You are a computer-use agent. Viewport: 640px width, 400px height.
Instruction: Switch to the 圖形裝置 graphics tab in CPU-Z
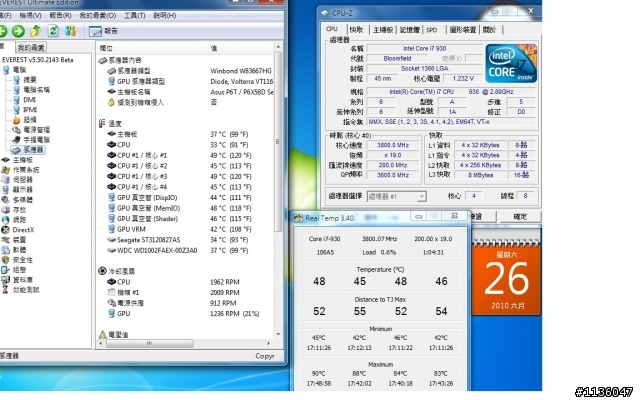point(463,30)
